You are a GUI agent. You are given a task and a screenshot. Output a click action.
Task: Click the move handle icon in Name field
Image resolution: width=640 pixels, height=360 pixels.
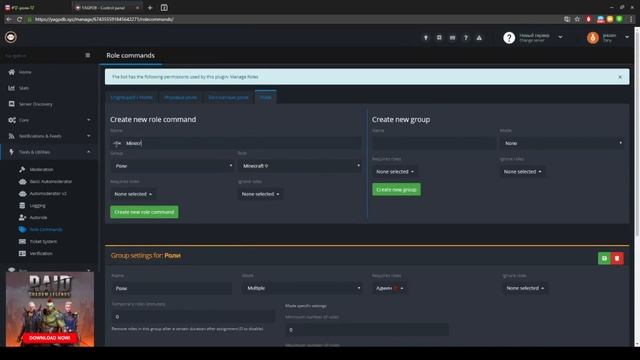(x=117, y=143)
